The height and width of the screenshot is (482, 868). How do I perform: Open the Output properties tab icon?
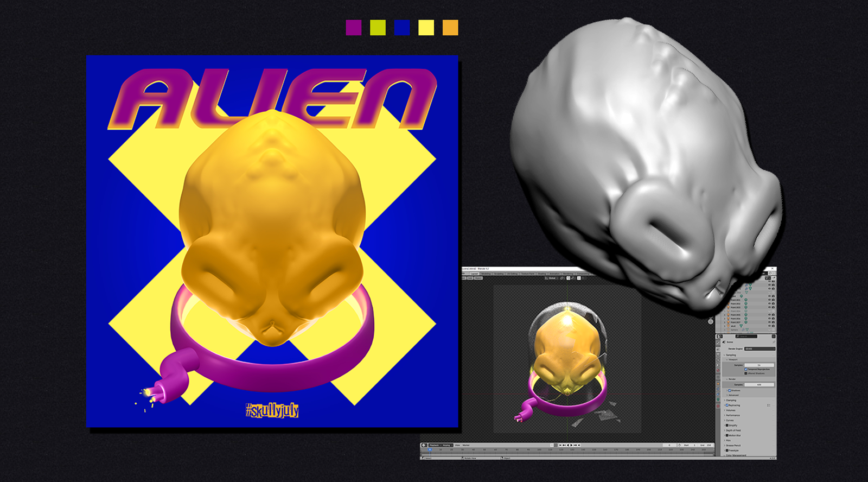[x=718, y=354]
